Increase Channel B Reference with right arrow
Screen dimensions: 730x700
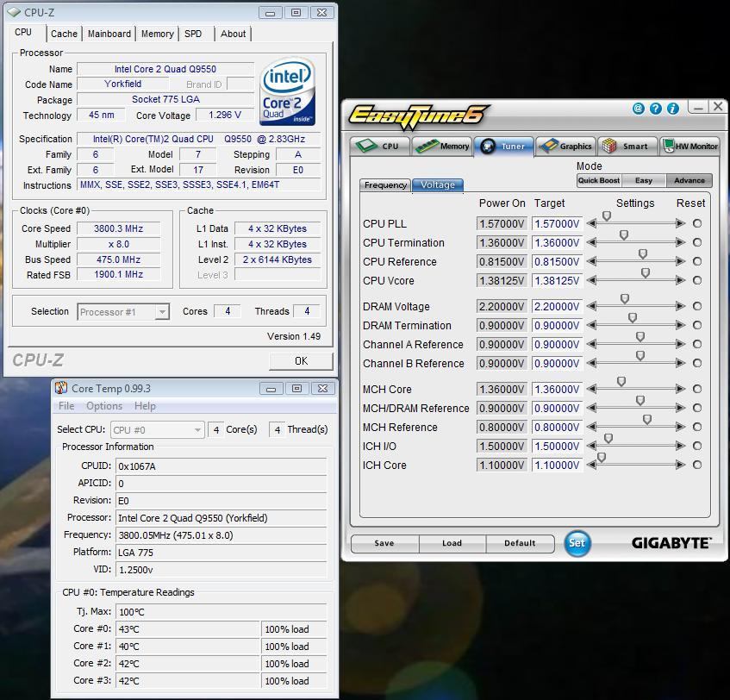tap(681, 363)
